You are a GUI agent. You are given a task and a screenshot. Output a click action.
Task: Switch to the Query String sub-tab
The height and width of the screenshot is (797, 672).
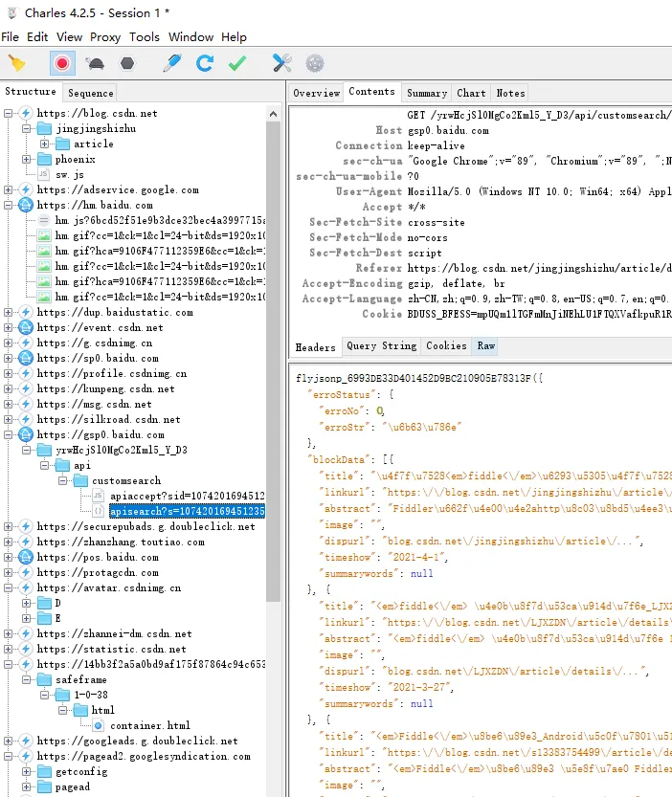pyautogui.click(x=382, y=346)
